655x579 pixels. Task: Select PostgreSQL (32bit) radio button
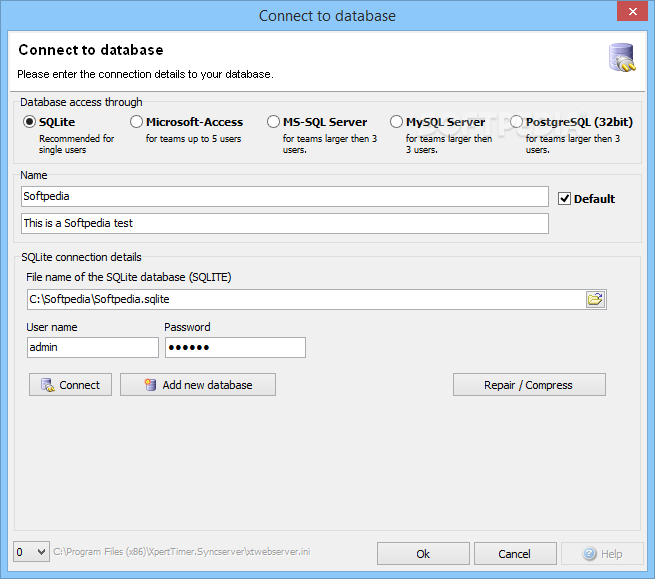(516, 122)
